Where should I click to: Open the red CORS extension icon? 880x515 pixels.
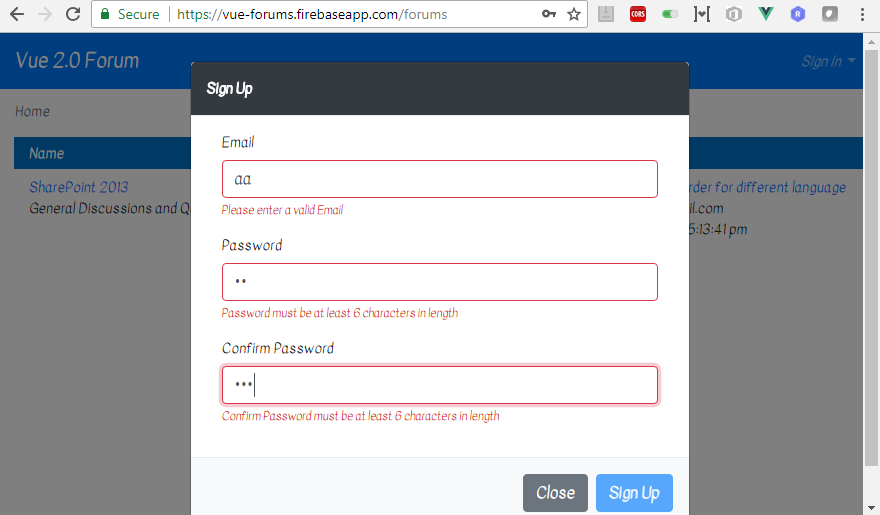pos(638,14)
